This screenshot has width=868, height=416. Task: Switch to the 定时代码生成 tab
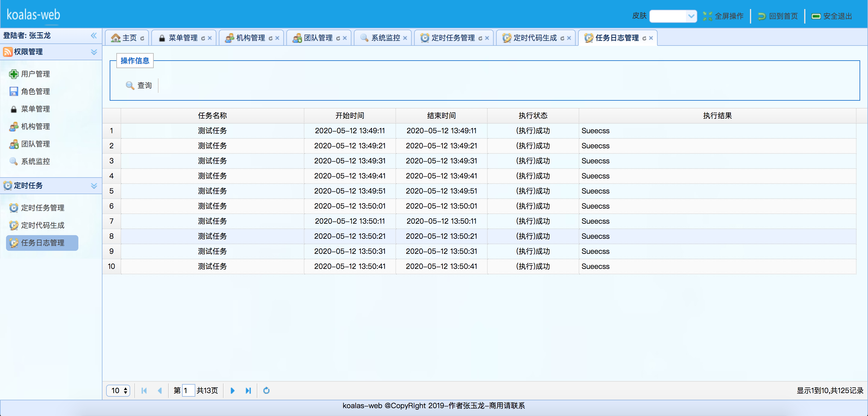coord(535,38)
